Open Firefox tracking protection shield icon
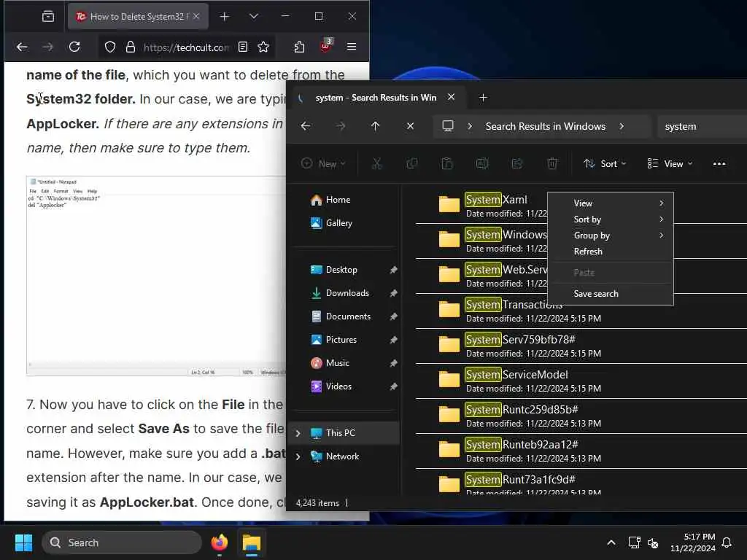The width and height of the screenshot is (747, 560). (x=110, y=47)
